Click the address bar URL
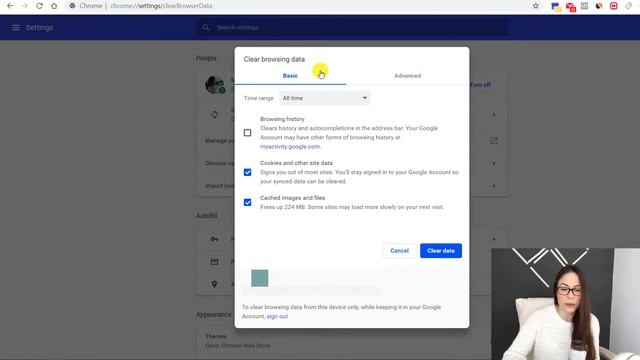The height and width of the screenshot is (360, 640). point(161,6)
